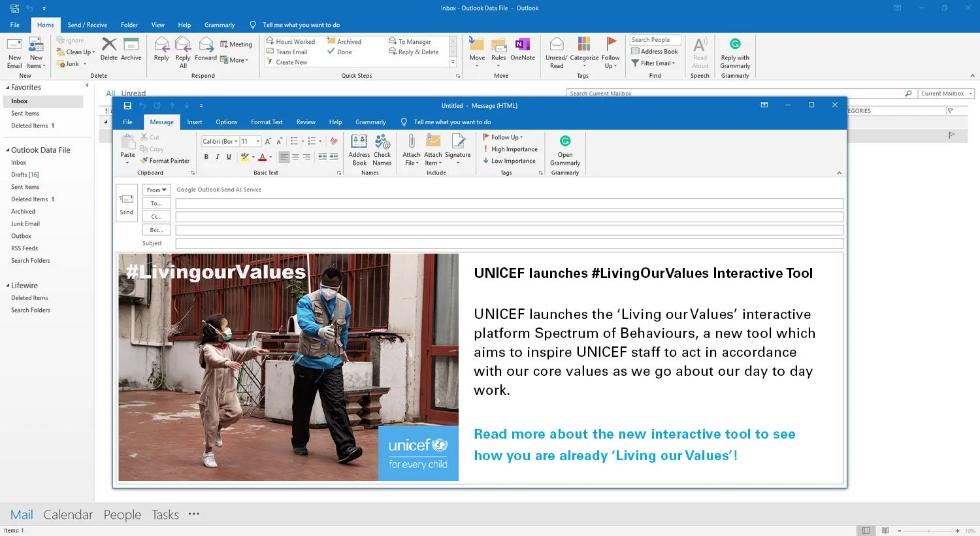980x536 pixels.
Task: Toggle Low Importance tag
Action: point(509,161)
